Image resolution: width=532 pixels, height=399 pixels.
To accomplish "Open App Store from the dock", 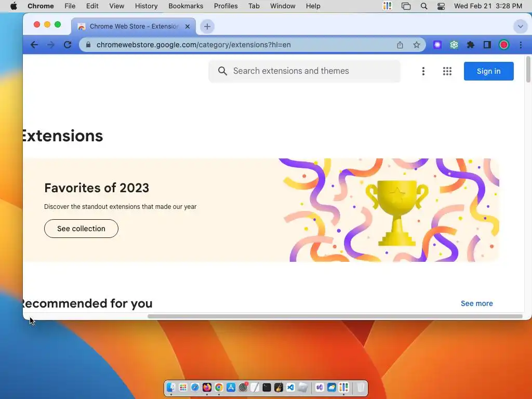I will [x=231, y=387].
